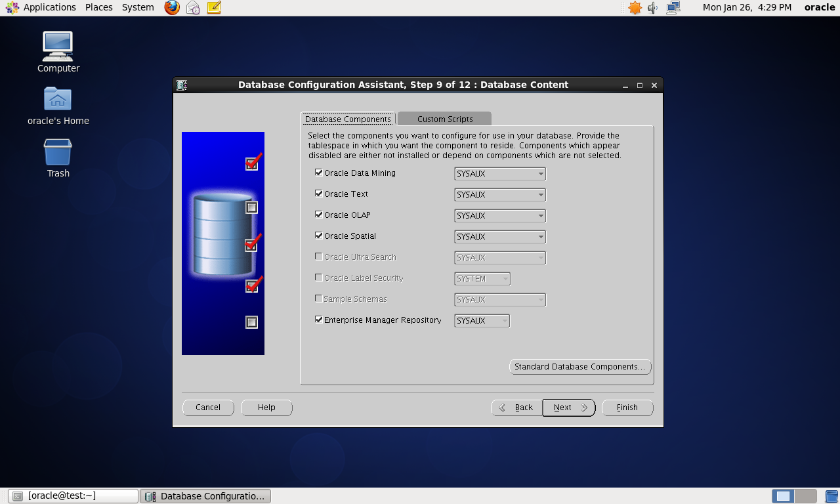Open tablespace dropdown for Enterprise Manager Repository

tap(482, 321)
